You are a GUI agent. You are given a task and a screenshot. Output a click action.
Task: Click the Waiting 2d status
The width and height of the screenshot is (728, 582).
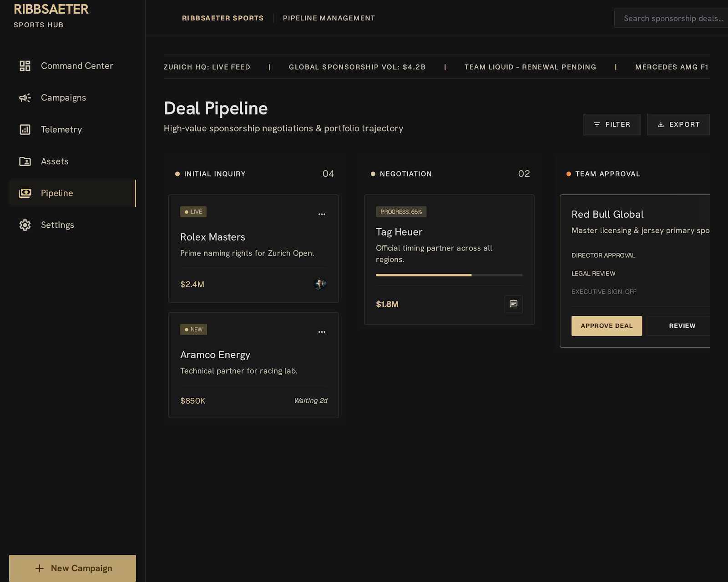pyautogui.click(x=311, y=401)
